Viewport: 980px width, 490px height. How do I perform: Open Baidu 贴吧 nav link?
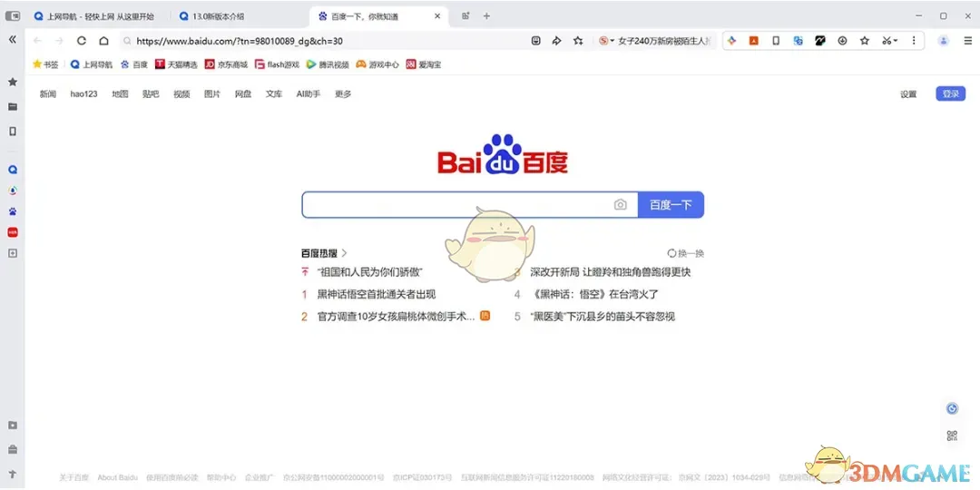[151, 94]
